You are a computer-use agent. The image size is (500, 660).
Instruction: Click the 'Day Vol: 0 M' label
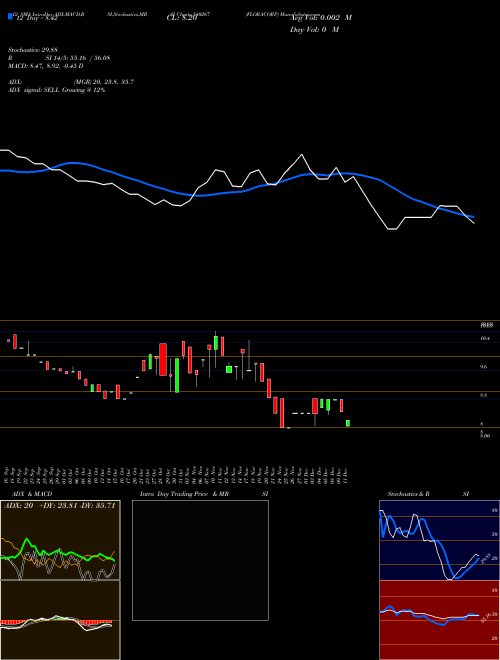pos(314,30)
